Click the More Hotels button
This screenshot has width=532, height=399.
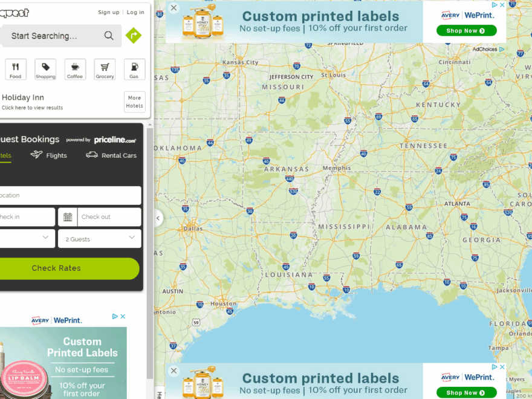(134, 102)
